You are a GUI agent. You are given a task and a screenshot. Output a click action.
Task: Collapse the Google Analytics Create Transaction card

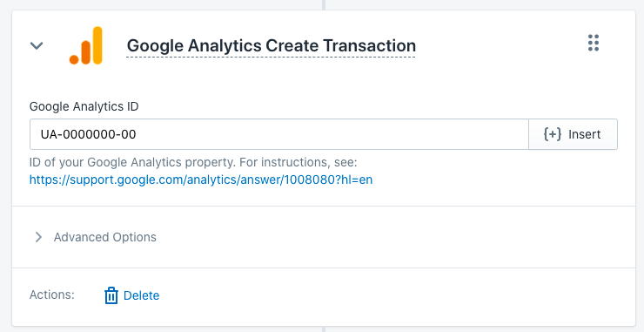[37, 45]
